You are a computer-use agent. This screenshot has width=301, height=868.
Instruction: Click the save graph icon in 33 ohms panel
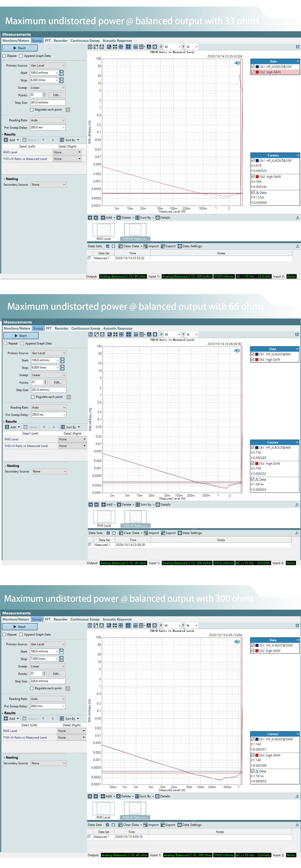tap(90, 47)
